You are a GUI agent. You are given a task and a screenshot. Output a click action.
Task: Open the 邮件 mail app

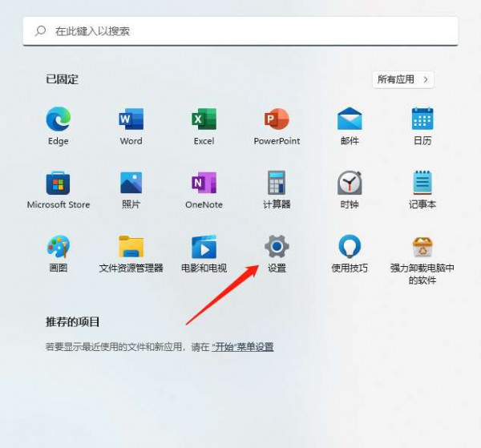tap(350, 119)
